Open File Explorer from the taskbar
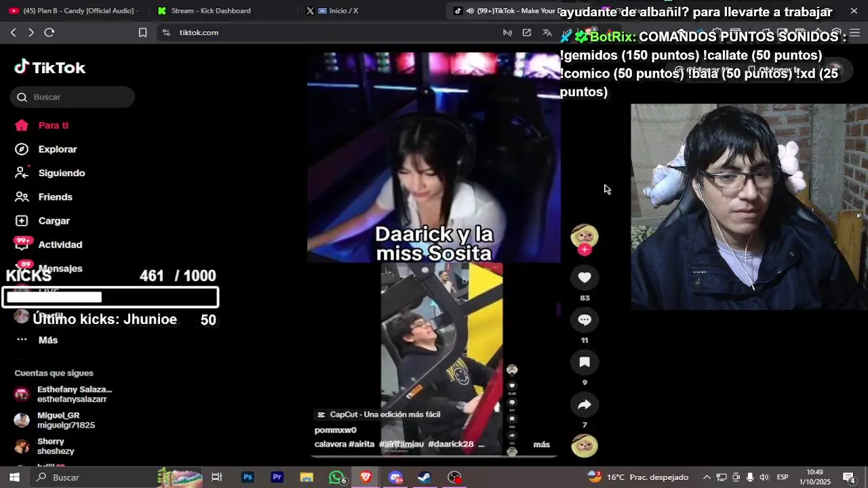This screenshot has height=488, width=868. point(307,477)
